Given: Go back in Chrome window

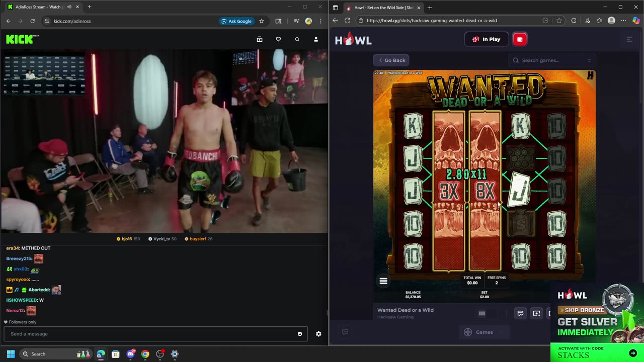Looking at the screenshot, I should coord(8,21).
